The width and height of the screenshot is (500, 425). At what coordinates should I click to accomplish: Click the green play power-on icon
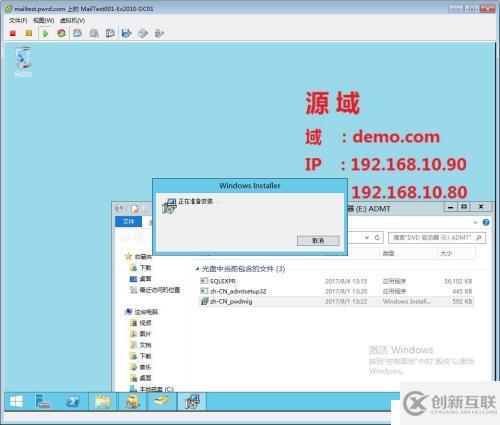pos(45,33)
